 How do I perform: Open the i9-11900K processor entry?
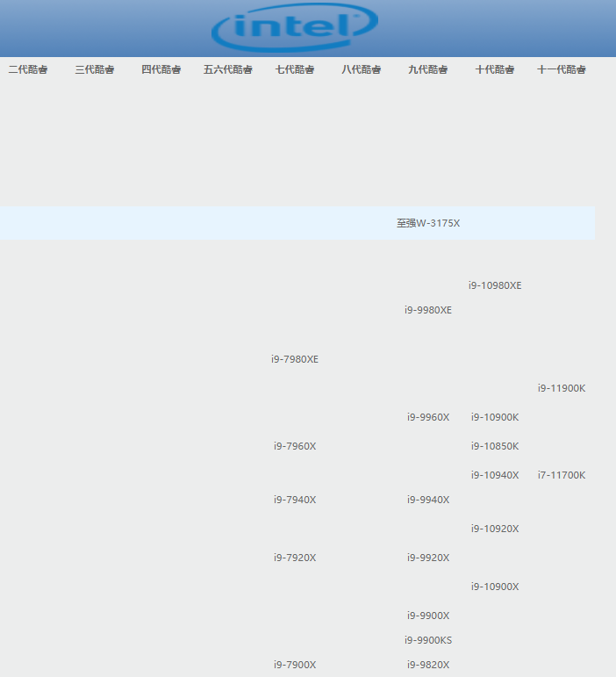[562, 388]
